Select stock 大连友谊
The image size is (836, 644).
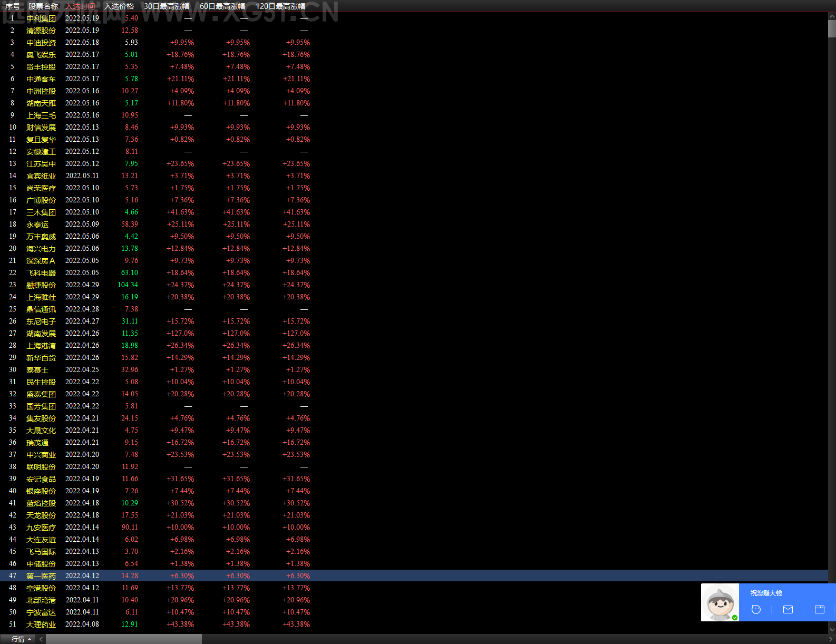tap(41, 540)
